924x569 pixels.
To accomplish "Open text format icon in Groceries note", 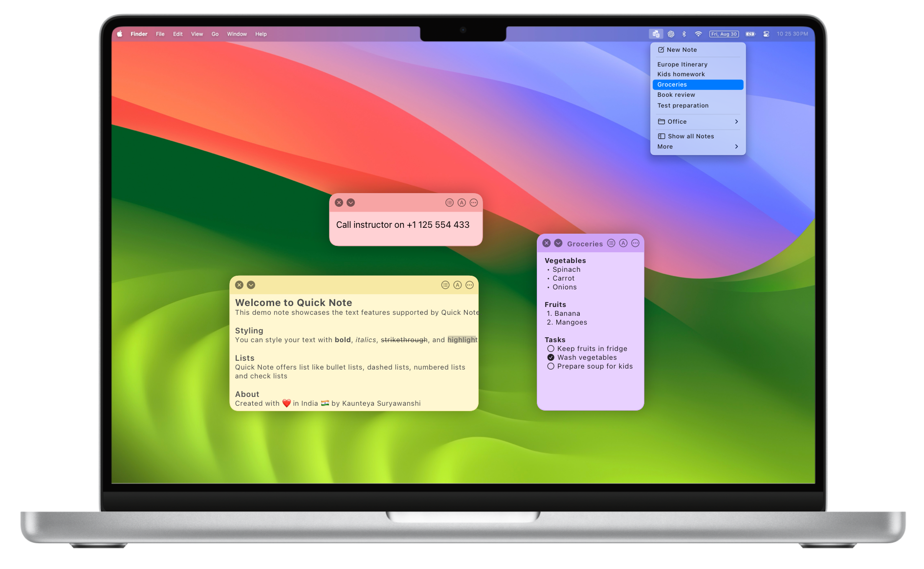I will pyautogui.click(x=623, y=243).
